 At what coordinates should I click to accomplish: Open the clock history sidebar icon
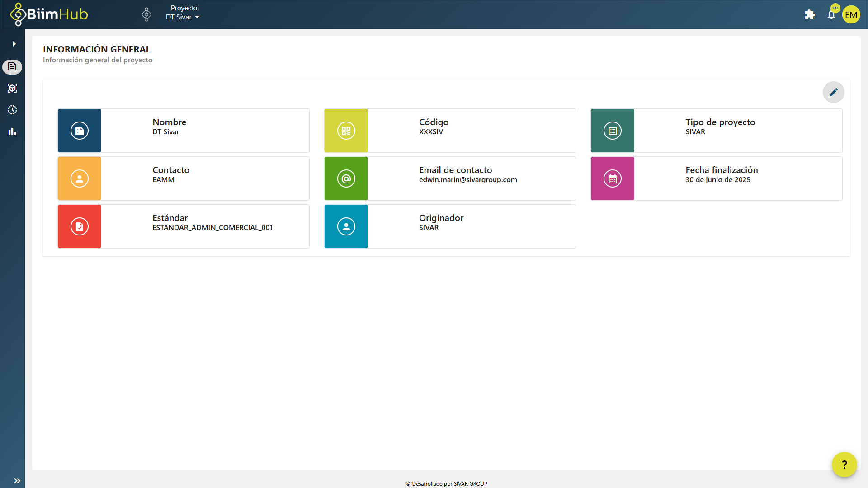12,110
